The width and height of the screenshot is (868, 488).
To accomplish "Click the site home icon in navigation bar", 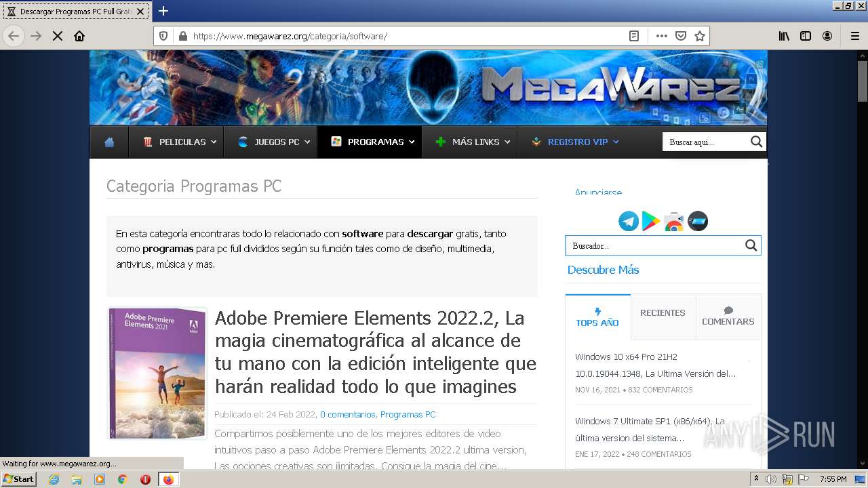I will [x=109, y=142].
